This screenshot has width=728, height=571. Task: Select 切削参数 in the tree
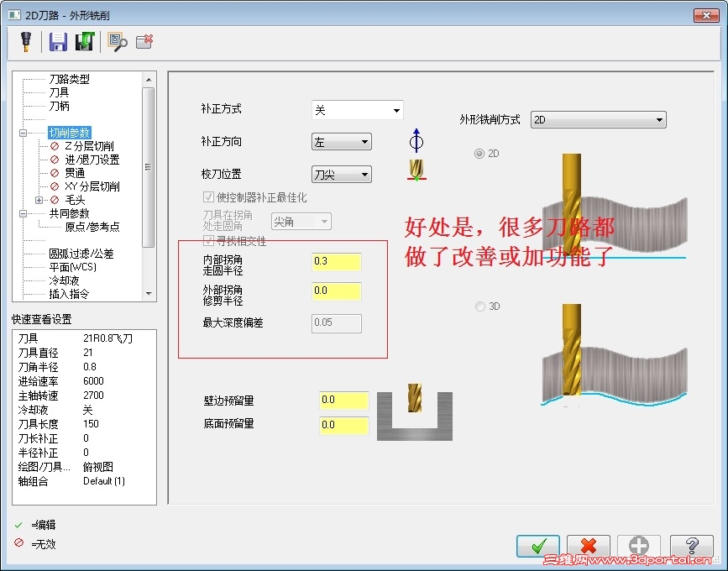[69, 133]
